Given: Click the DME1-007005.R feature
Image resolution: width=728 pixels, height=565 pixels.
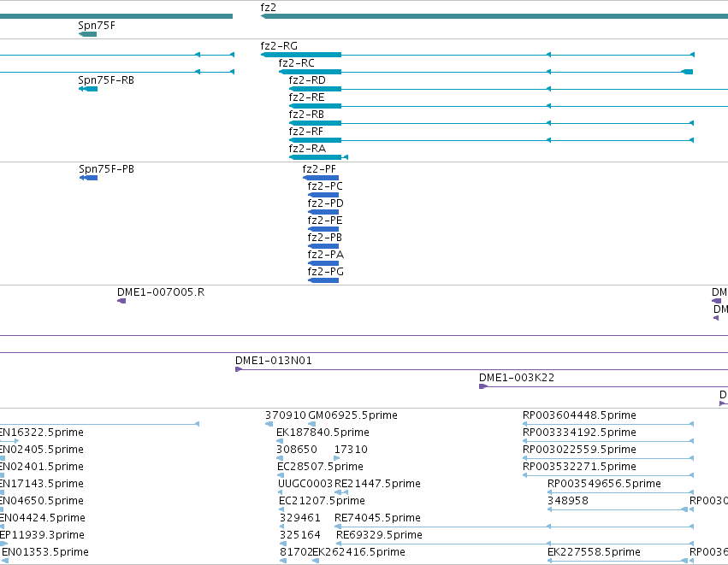Looking at the screenshot, I should tap(121, 301).
